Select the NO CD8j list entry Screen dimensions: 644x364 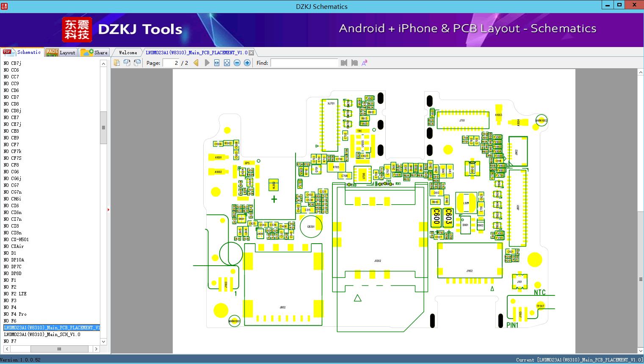13,111
